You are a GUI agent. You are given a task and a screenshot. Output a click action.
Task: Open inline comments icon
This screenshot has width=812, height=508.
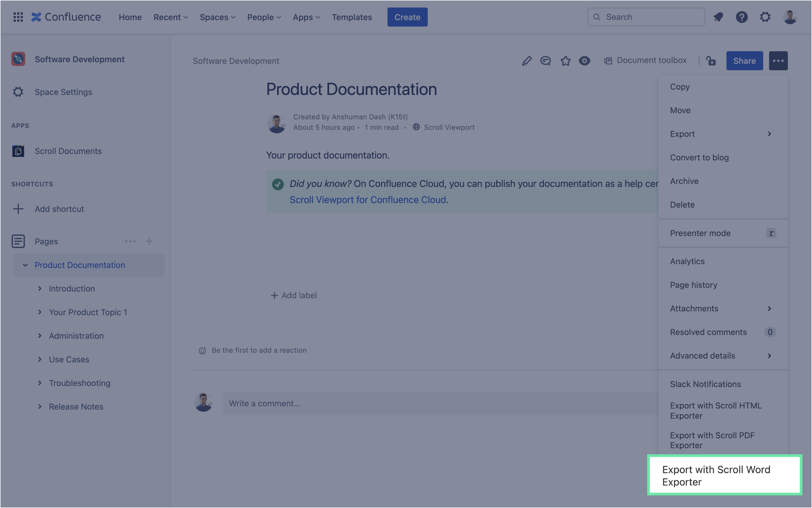tap(545, 61)
